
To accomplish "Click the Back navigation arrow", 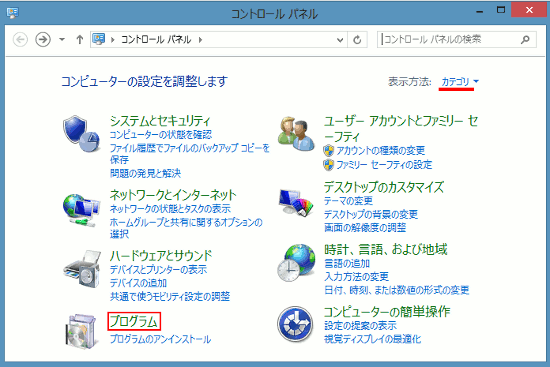I will click(x=20, y=39).
